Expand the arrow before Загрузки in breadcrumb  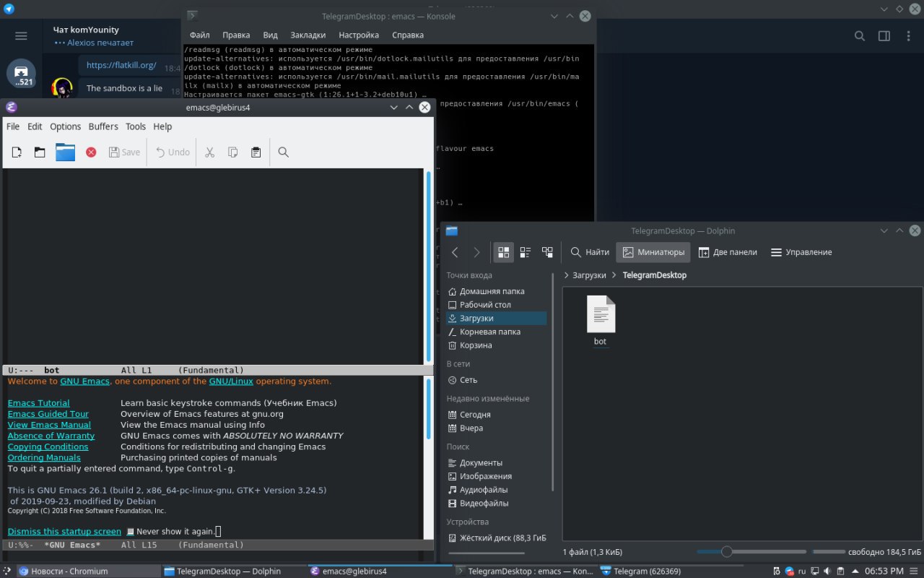[x=567, y=275]
